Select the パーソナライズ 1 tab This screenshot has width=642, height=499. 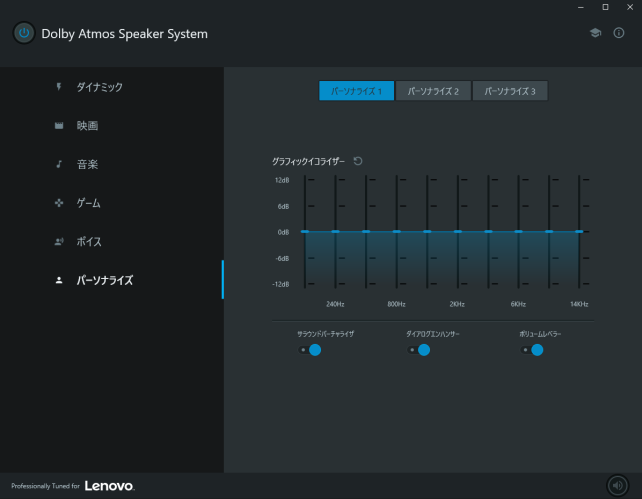click(357, 91)
